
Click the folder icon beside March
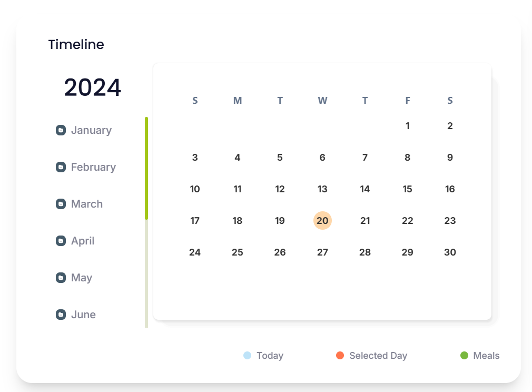pyautogui.click(x=61, y=204)
